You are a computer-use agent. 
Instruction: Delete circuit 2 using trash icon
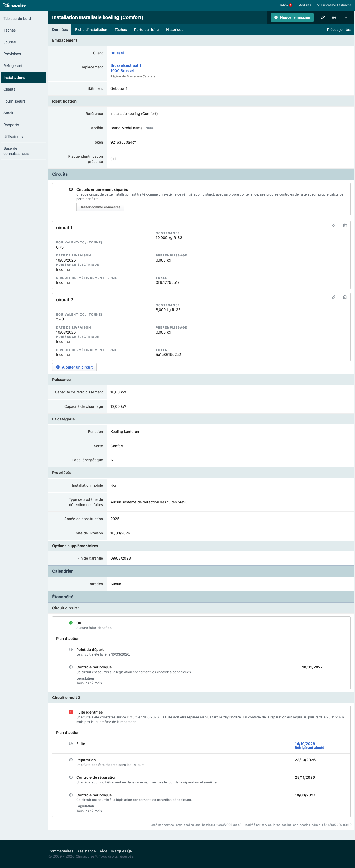[x=345, y=297]
